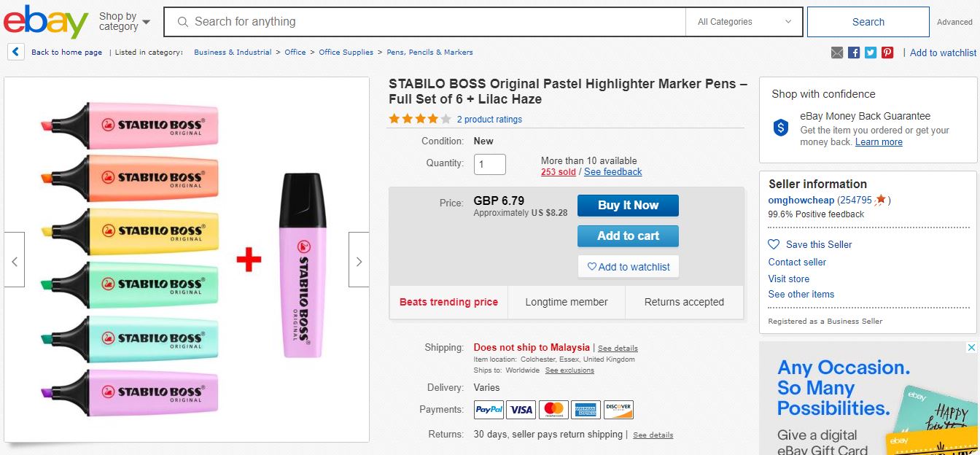Open the 2 product ratings link
This screenshot has height=455, width=980.
coord(489,120)
